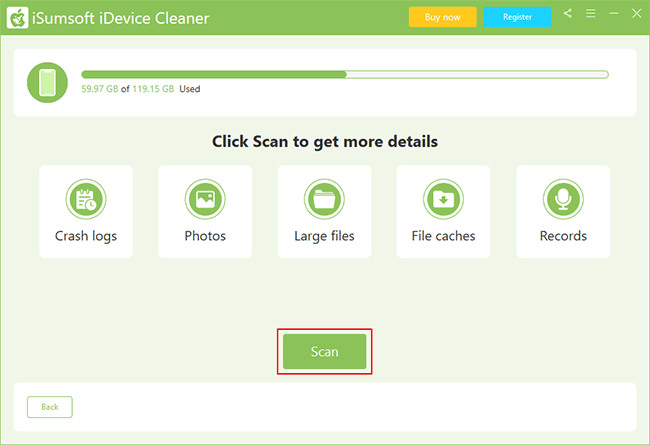Close the iDevice Cleaner window
The width and height of the screenshot is (650, 445).
[637, 14]
